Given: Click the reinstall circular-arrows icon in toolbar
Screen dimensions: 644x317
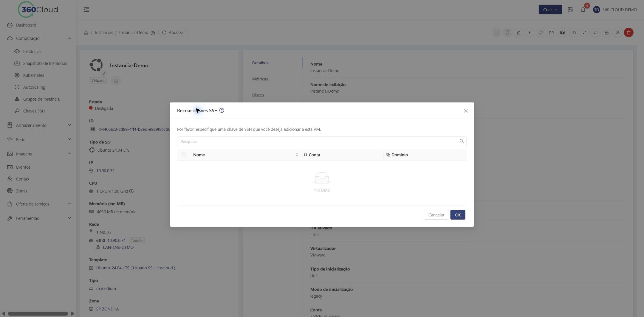Looking at the screenshot, I should pos(540,32).
